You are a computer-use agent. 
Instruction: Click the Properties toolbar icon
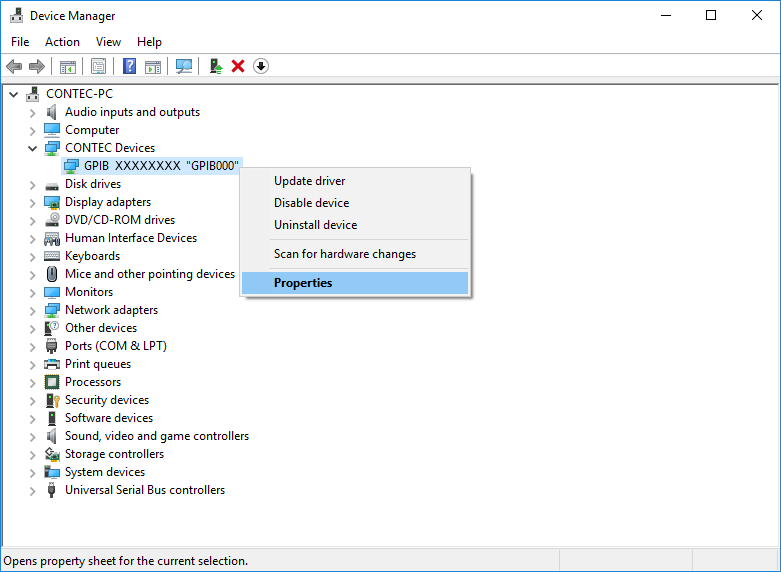click(99, 66)
